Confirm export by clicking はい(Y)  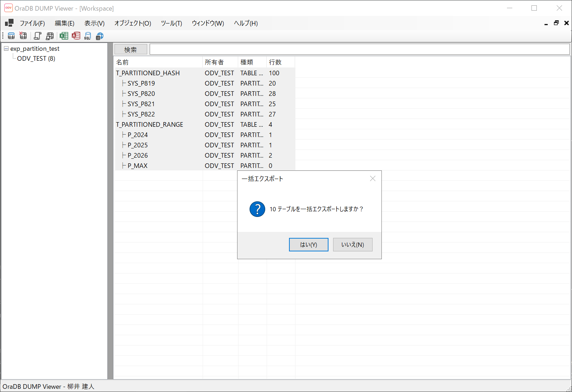click(x=308, y=244)
